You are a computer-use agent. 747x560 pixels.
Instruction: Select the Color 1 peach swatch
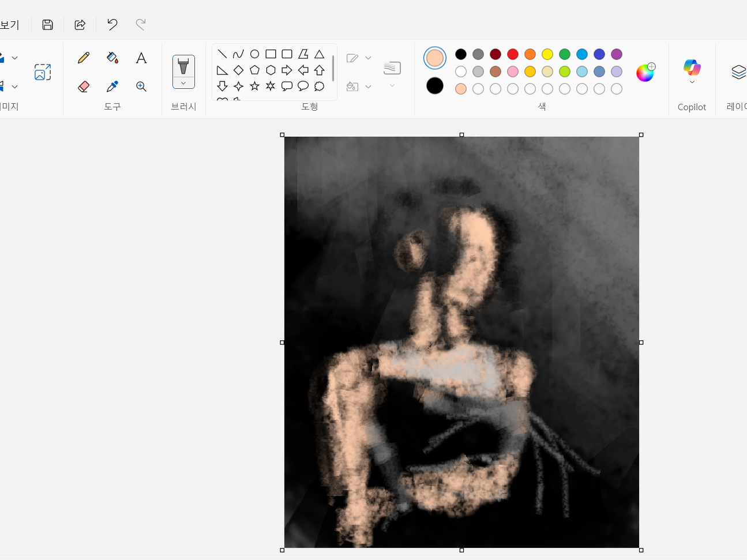click(x=435, y=58)
